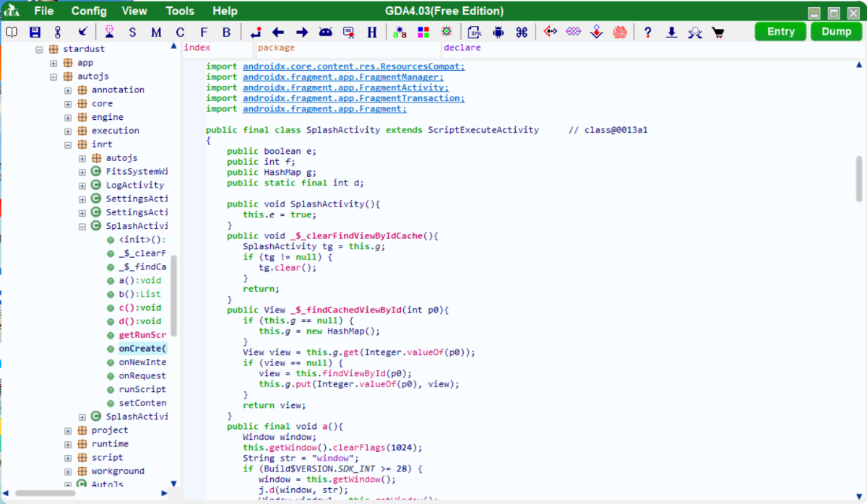Screen dimensions: 867x504
Task: Open help with the question mark icon
Action: (x=648, y=32)
